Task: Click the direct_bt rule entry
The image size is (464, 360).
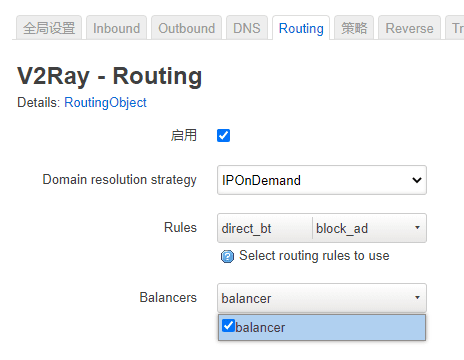Action: 246,229
